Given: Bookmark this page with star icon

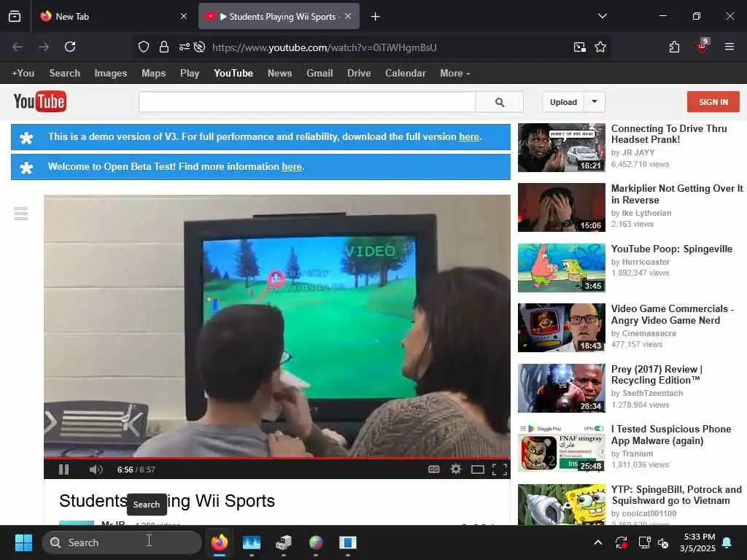Looking at the screenshot, I should pos(600,47).
